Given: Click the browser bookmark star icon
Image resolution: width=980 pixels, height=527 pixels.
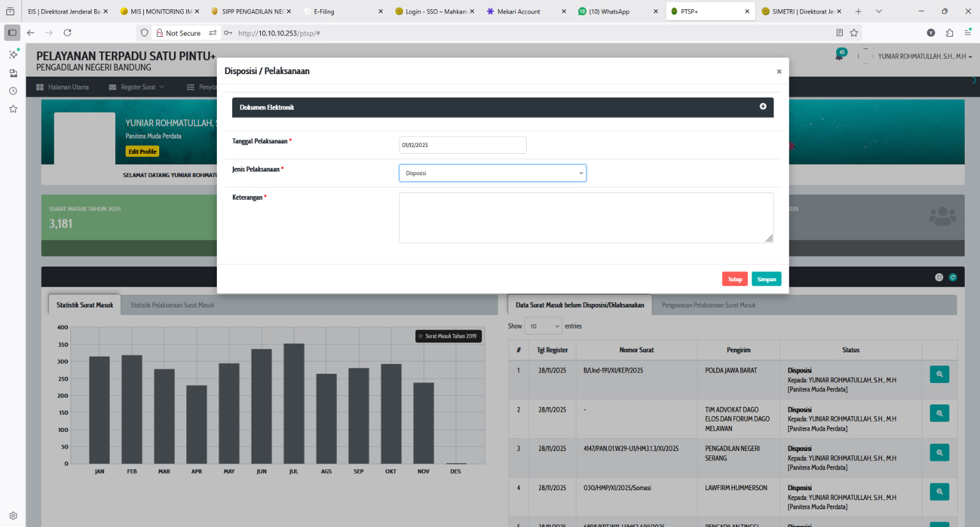Looking at the screenshot, I should tap(854, 33).
